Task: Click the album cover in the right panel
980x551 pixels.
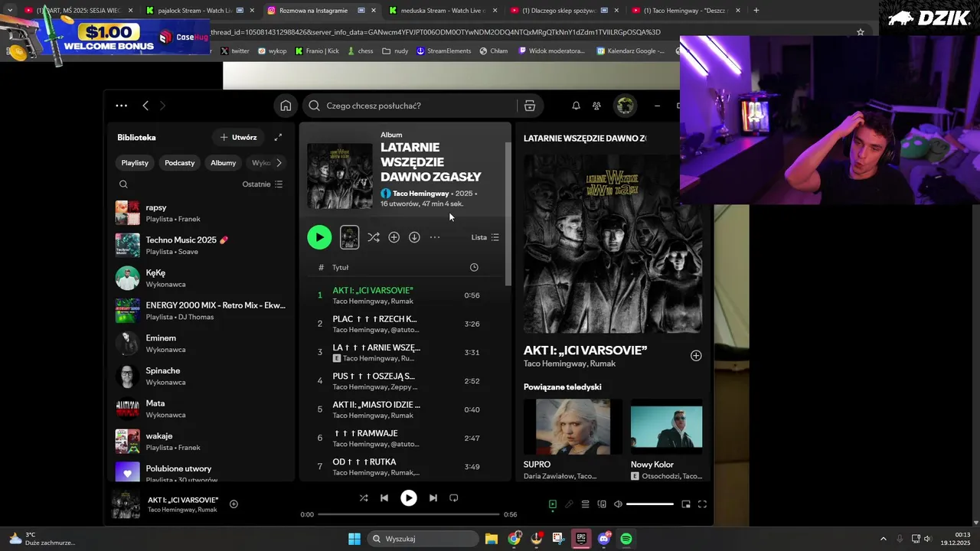Action: coord(612,244)
